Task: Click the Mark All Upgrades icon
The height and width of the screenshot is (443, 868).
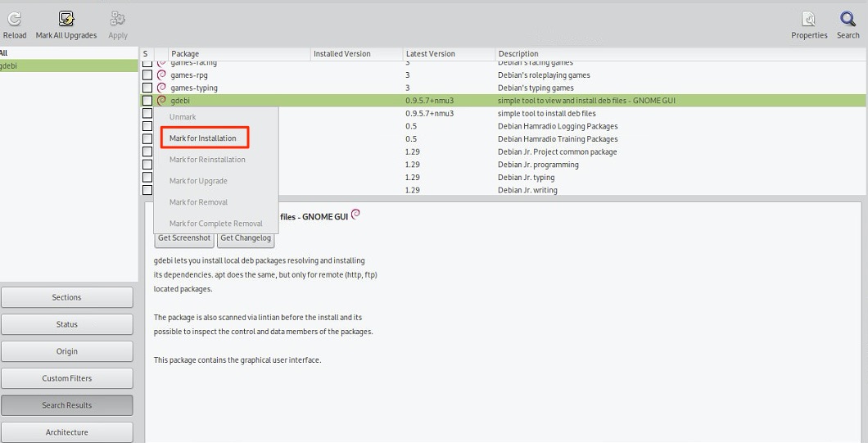Action: coord(66,19)
